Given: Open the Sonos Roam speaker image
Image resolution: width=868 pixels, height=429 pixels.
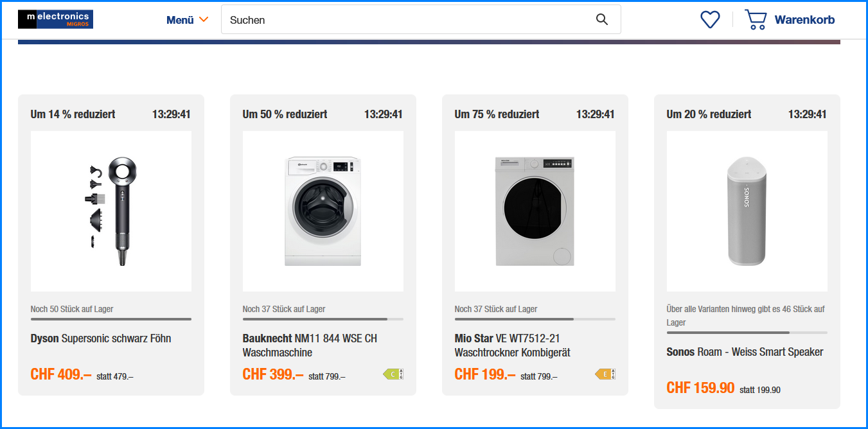Looking at the screenshot, I should pos(747,211).
